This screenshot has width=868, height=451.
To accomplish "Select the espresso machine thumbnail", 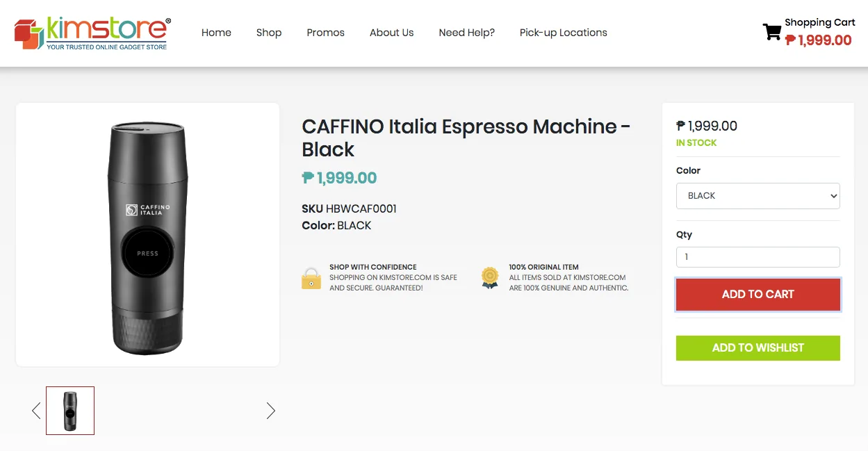I will pos(70,411).
